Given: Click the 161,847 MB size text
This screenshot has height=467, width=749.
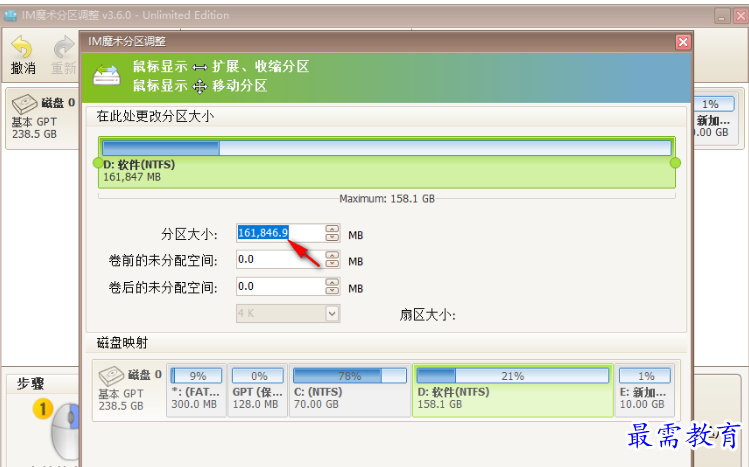Looking at the screenshot, I should [132, 177].
